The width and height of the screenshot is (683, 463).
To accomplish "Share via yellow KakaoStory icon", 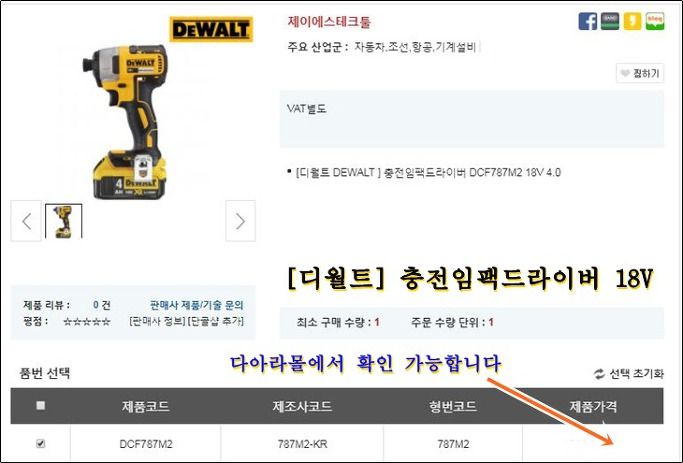I will (x=632, y=21).
